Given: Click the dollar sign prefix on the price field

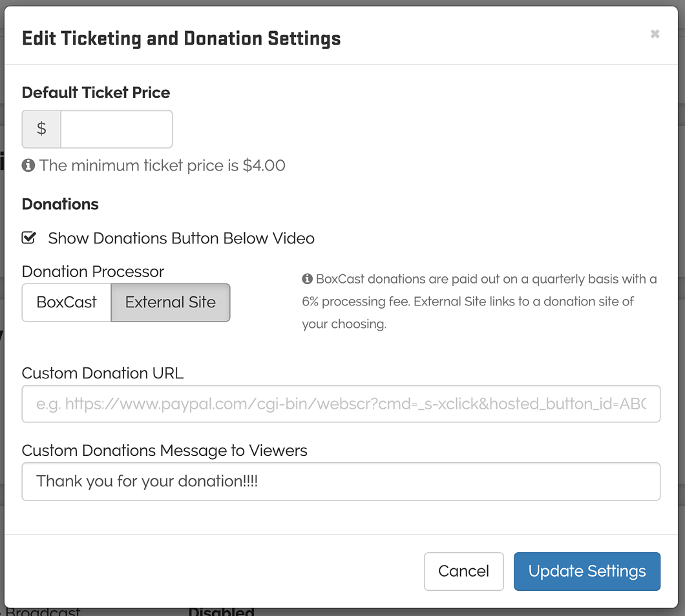Looking at the screenshot, I should (41, 128).
